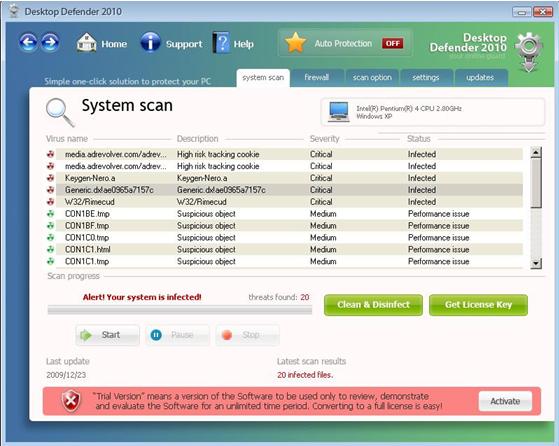Click the '20 infected files.' result text

point(305,375)
